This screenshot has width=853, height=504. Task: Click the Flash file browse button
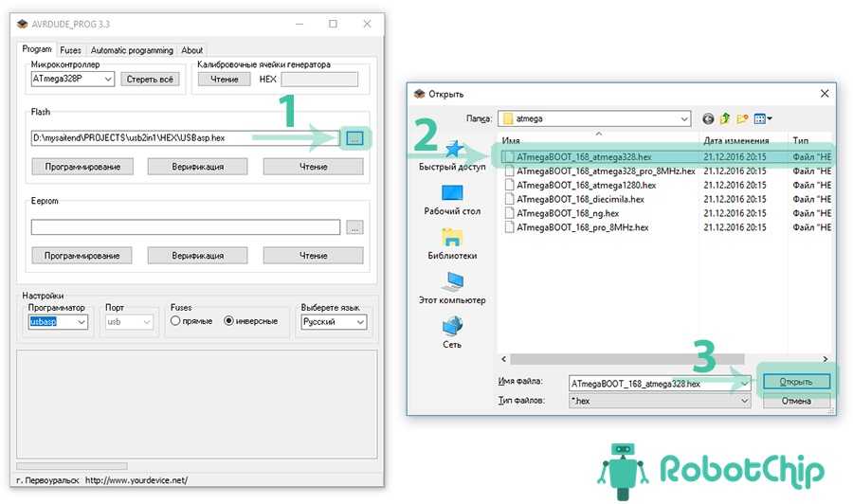click(x=354, y=138)
